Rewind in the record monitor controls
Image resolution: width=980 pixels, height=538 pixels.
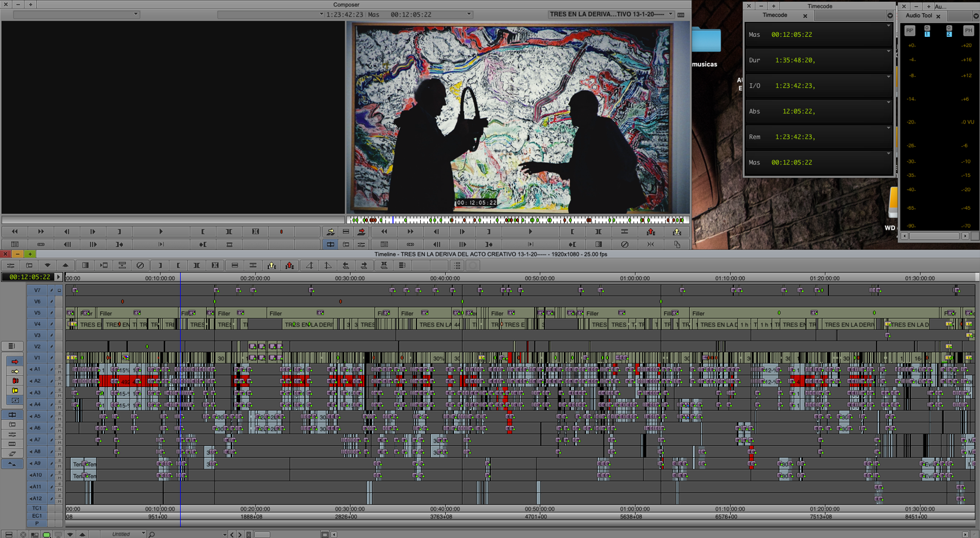385,232
